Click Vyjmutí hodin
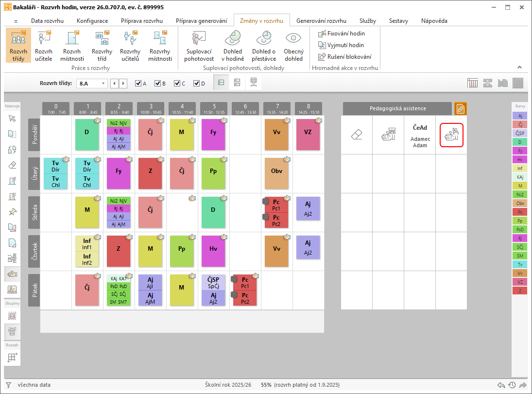 click(341, 45)
